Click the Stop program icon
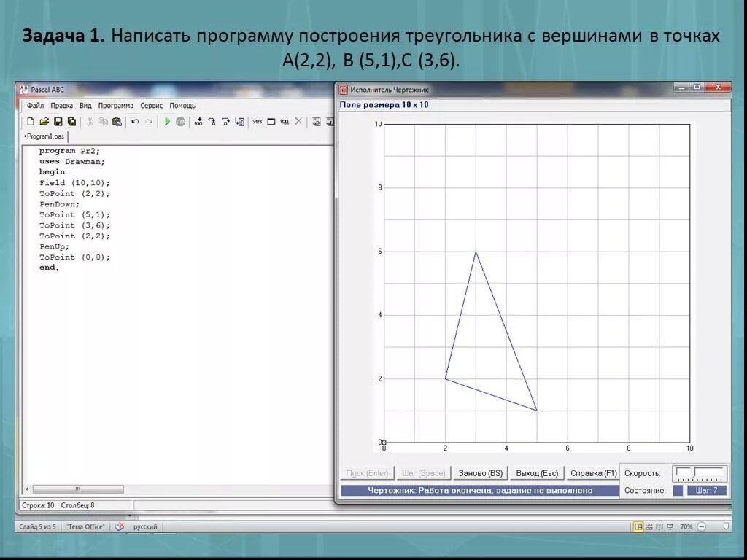The image size is (747, 560). point(181,122)
